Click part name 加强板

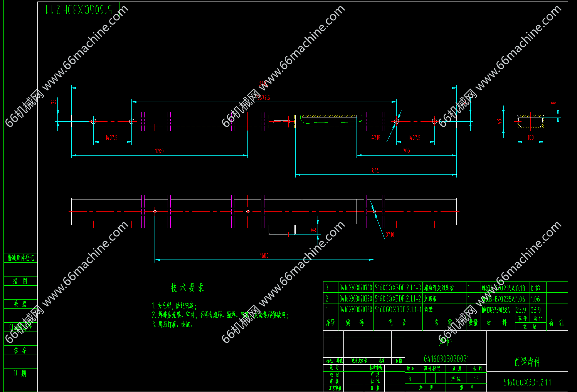click(x=431, y=299)
